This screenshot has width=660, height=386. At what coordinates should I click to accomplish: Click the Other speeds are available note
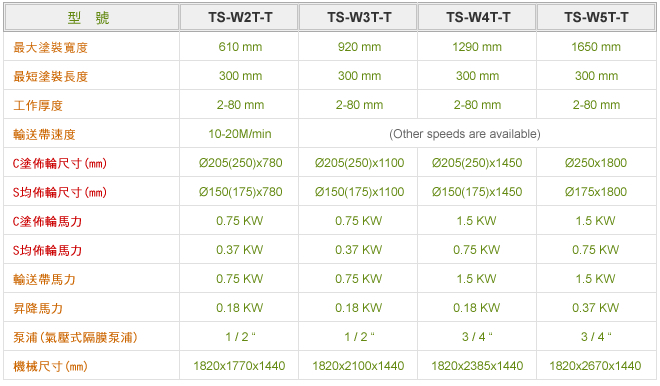click(x=465, y=134)
